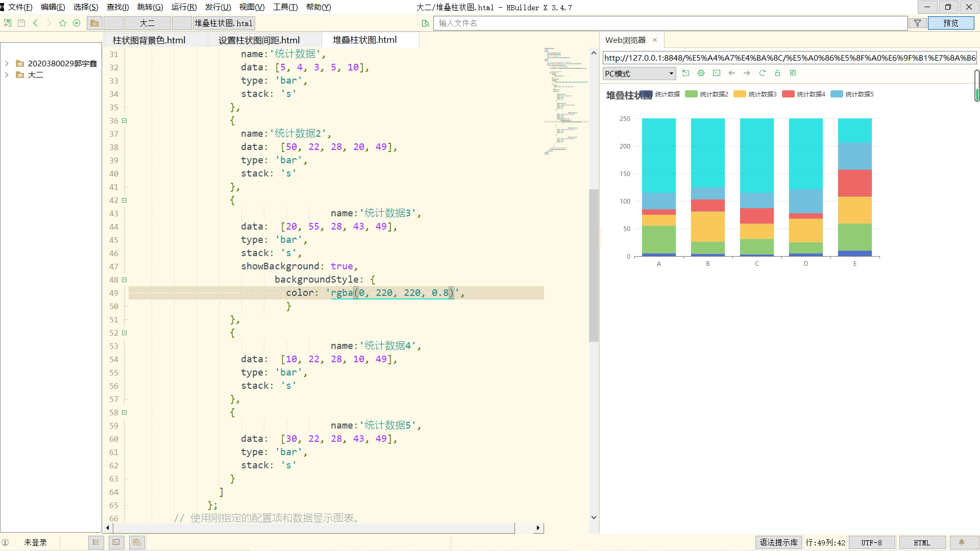This screenshot has height=551, width=980.
Task: Open the browser devtools console icon
Action: (717, 73)
